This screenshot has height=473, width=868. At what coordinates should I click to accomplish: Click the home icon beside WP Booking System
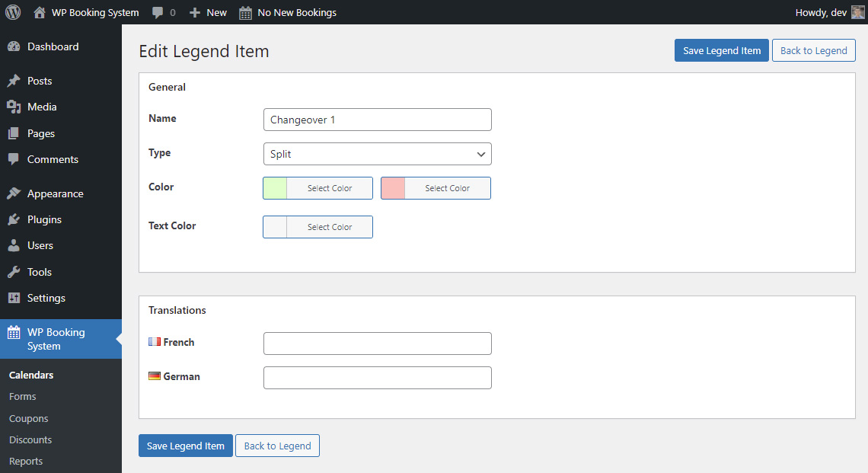pos(40,12)
